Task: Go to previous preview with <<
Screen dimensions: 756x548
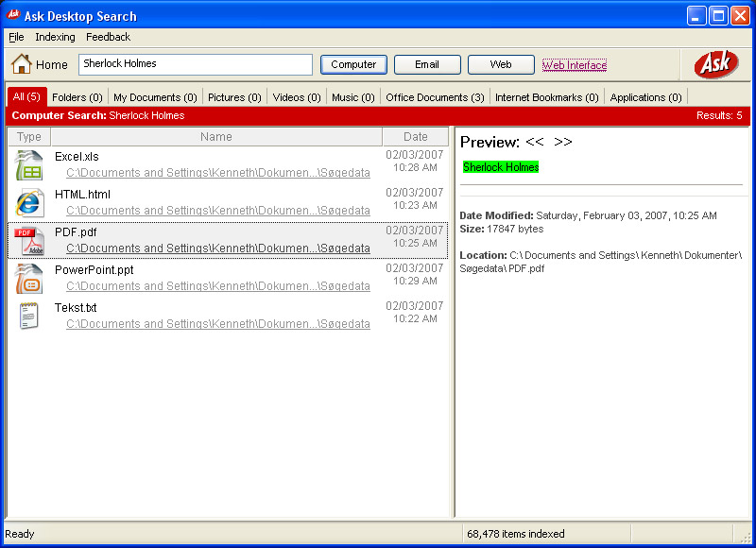Action: pos(535,142)
